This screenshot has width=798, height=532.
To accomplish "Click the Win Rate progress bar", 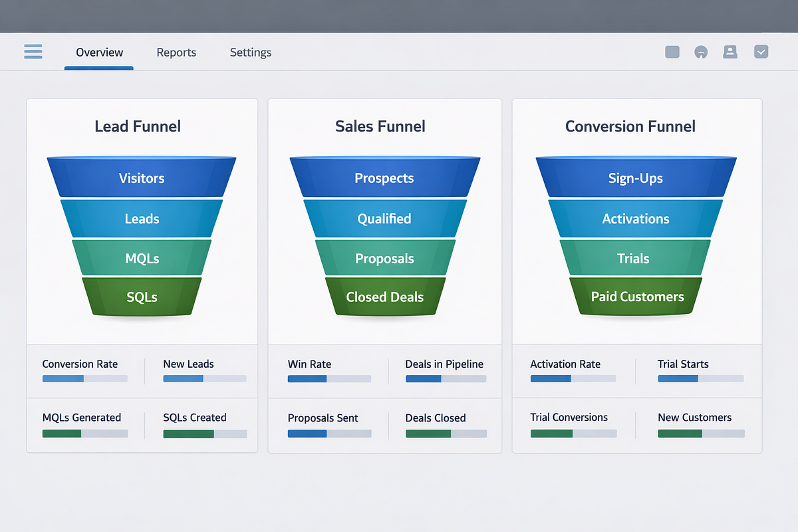I will (329, 378).
